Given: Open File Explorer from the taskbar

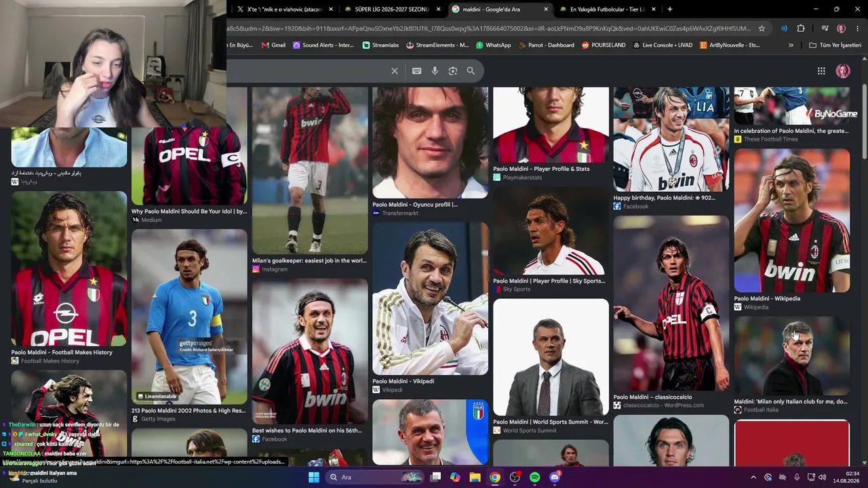Looking at the screenshot, I should (x=475, y=477).
